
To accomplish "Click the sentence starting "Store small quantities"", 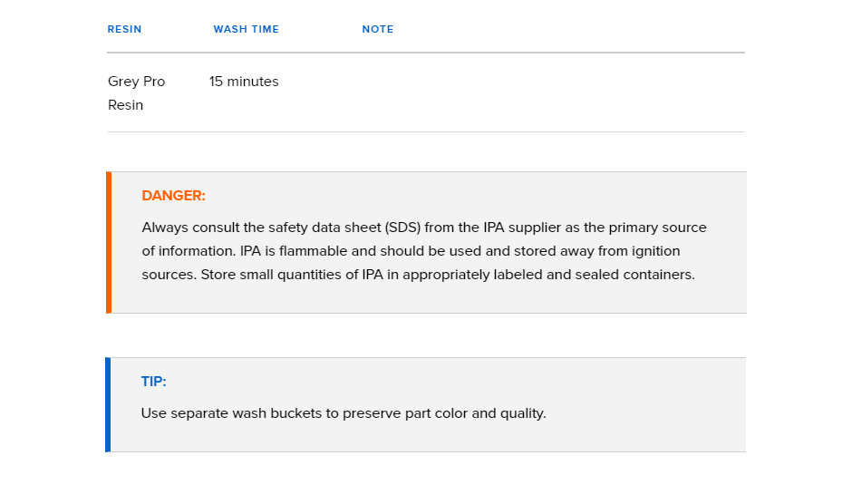I will 448,275.
